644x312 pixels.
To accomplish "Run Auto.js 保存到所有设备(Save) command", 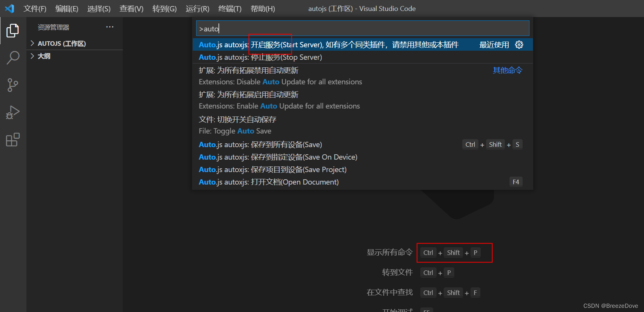I will (x=363, y=144).
